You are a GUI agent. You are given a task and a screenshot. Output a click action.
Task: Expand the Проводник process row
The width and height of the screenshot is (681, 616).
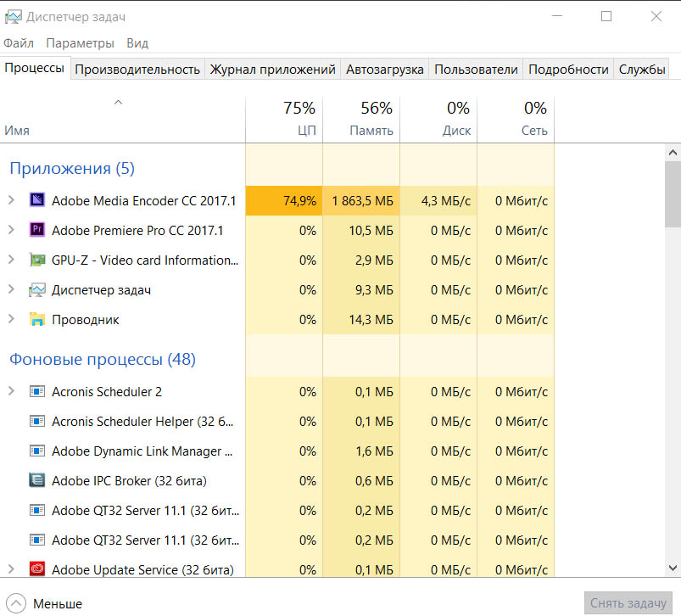[11, 319]
